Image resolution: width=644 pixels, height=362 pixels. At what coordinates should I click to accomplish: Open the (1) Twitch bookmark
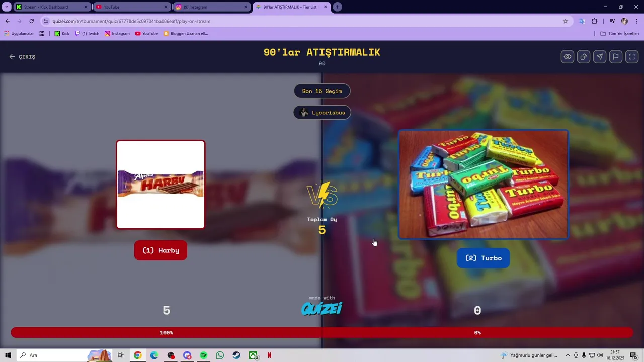87,34
